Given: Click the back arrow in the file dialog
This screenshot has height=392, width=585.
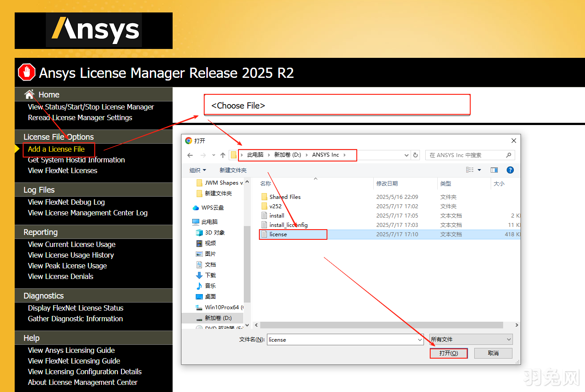Looking at the screenshot, I should (x=190, y=155).
